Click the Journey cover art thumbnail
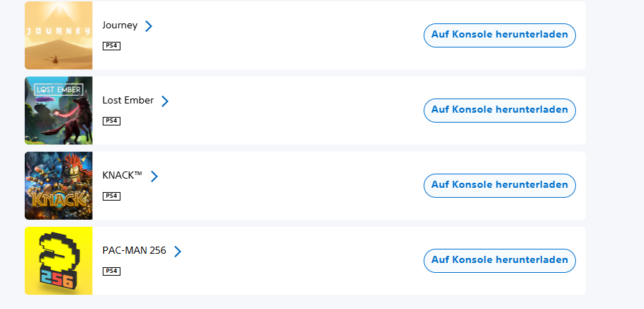Image resolution: width=644 pixels, height=309 pixels. (59, 35)
